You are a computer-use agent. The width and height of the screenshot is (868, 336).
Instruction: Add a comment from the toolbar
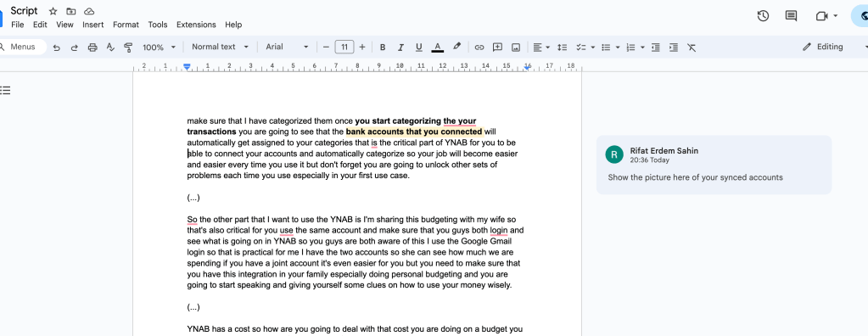point(498,48)
